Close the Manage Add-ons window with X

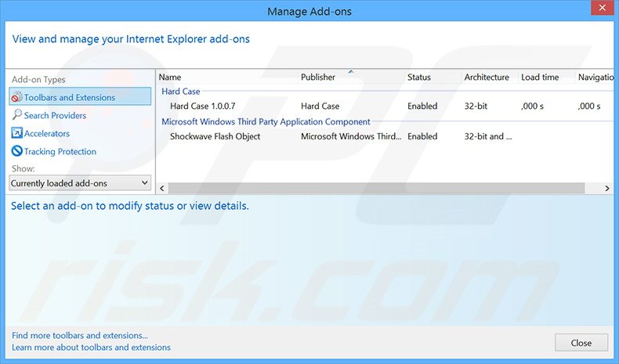(x=602, y=8)
